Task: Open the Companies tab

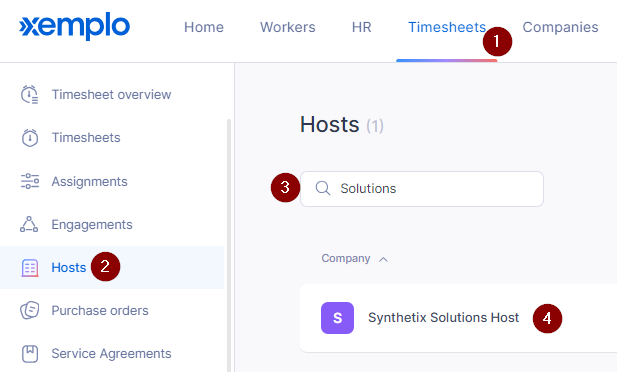Action: point(560,27)
